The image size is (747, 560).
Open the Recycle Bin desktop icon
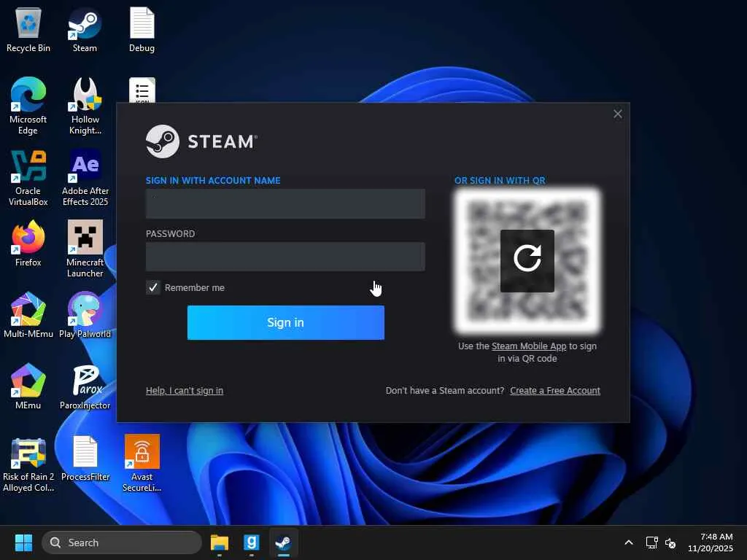[28, 29]
